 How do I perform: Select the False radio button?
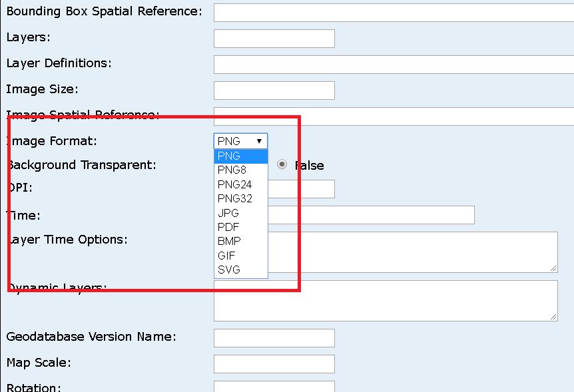282,164
